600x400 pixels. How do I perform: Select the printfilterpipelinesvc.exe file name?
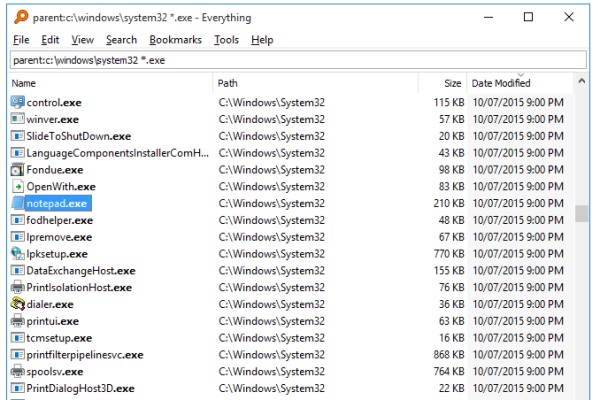pos(85,355)
